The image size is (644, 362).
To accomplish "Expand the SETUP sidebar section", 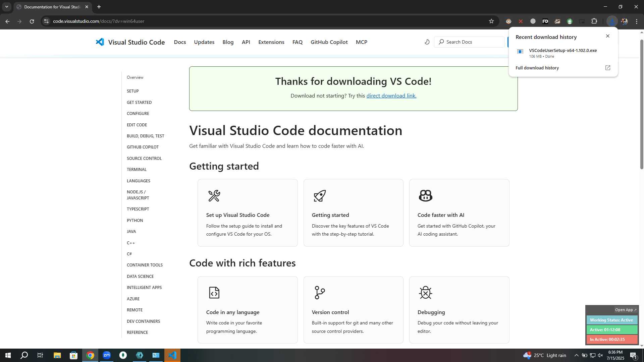I will 132,91.
